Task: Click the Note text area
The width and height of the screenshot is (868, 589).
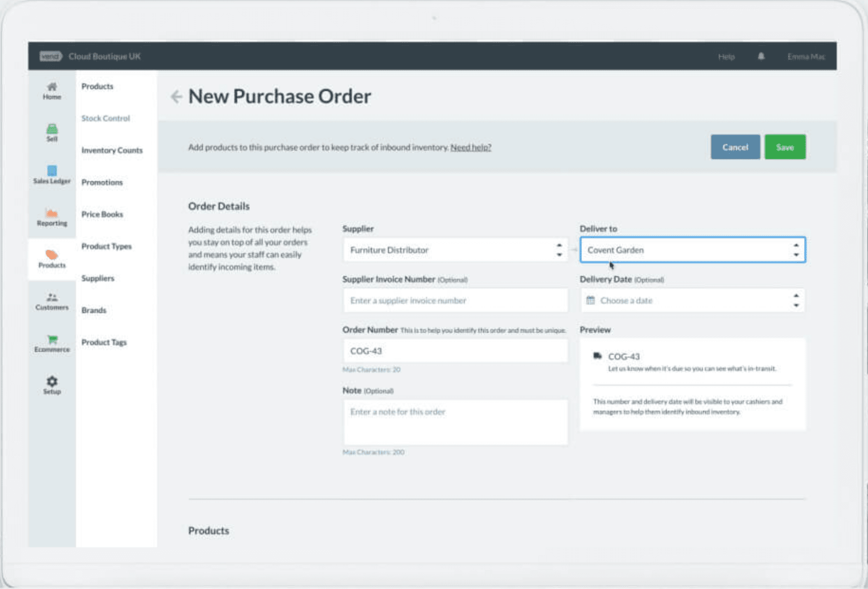Action: [455, 422]
